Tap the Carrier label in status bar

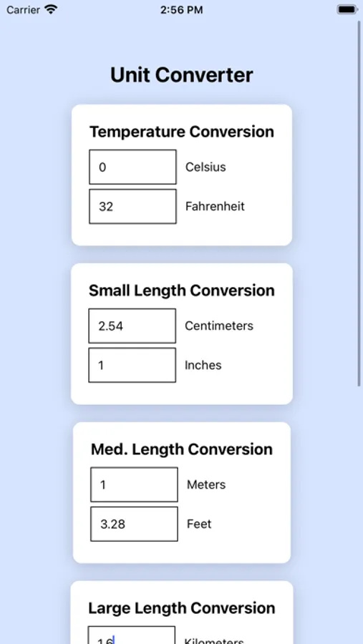pyautogui.click(x=23, y=10)
